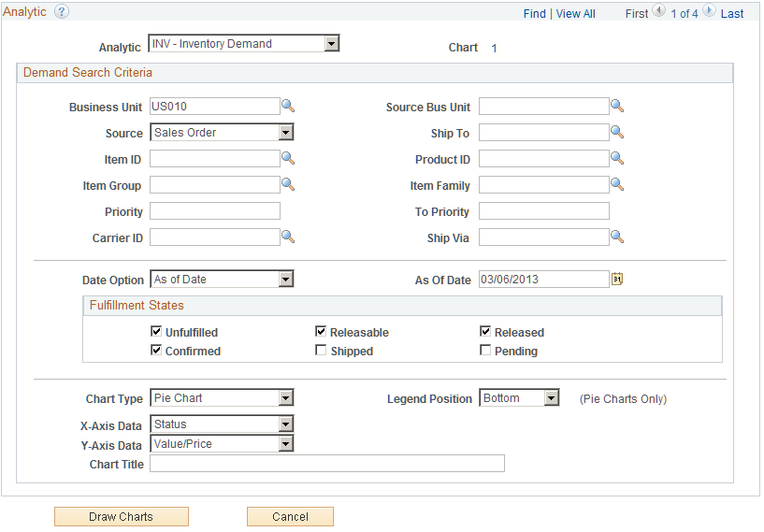Open the Analytic help question-mark icon

click(62, 12)
